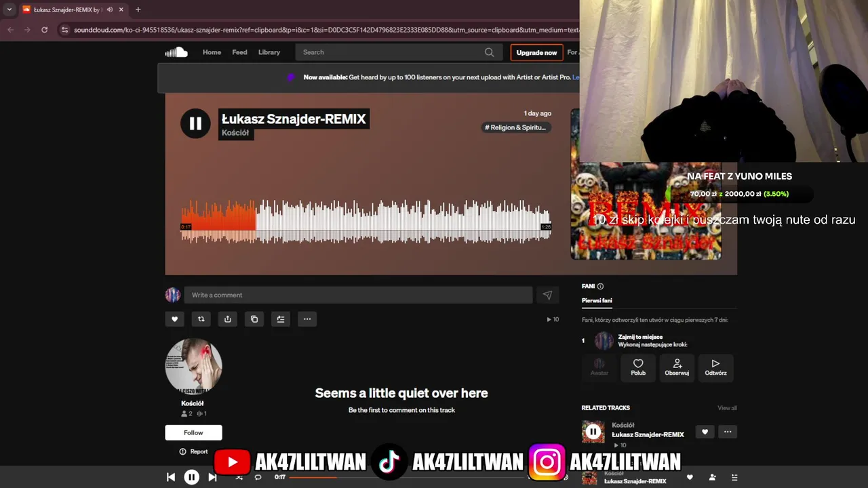Like the current track from player bar

tap(690, 477)
